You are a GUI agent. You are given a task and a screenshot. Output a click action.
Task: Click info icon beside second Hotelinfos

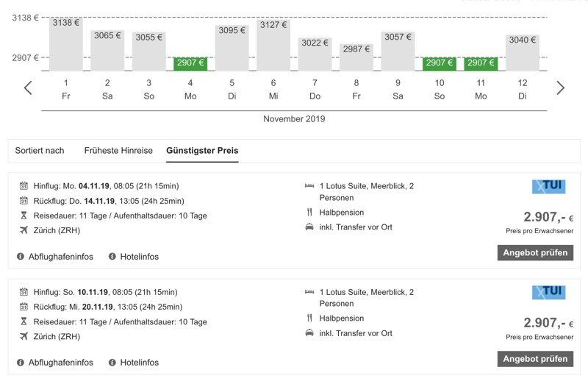click(x=112, y=362)
